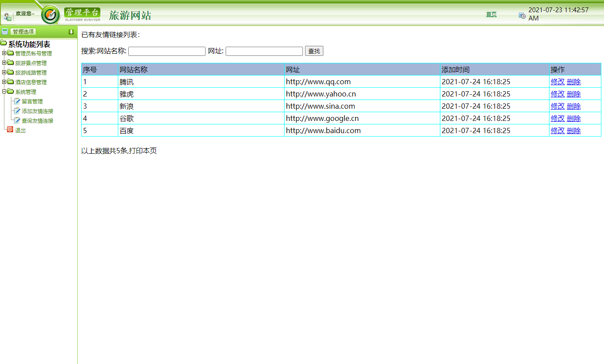
Task: Click 删除 for the 腾讯 row
Action: (573, 82)
